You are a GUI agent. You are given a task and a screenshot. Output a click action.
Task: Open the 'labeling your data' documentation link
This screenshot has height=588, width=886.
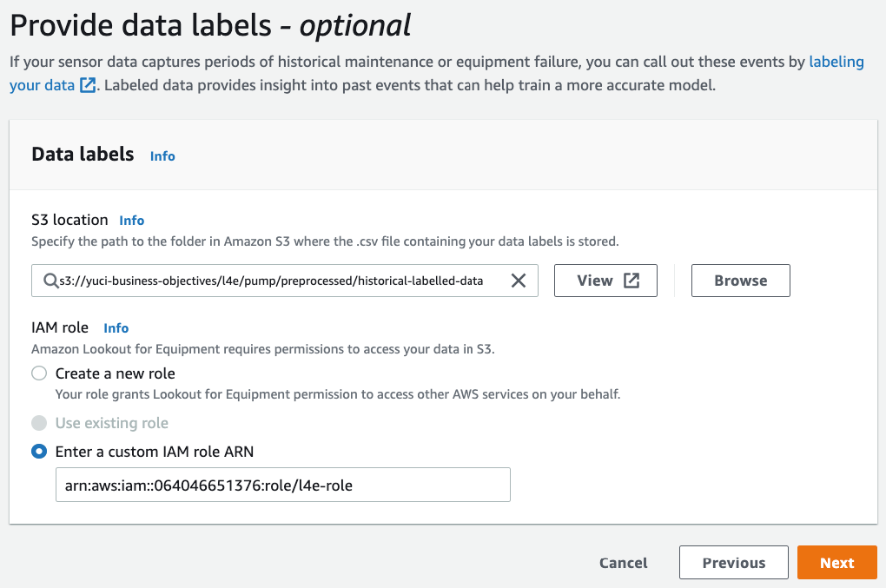pos(836,63)
